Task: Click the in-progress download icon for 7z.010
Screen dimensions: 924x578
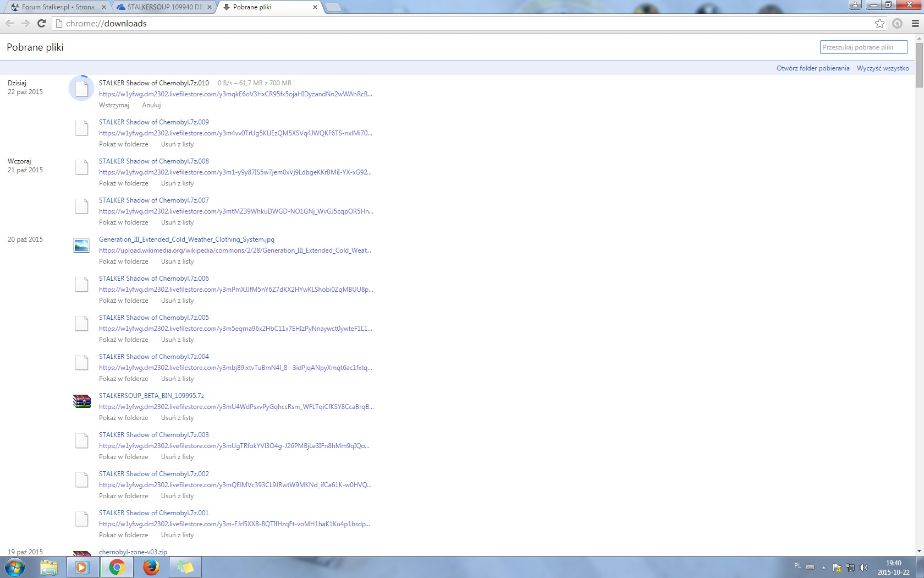Action: pos(81,88)
